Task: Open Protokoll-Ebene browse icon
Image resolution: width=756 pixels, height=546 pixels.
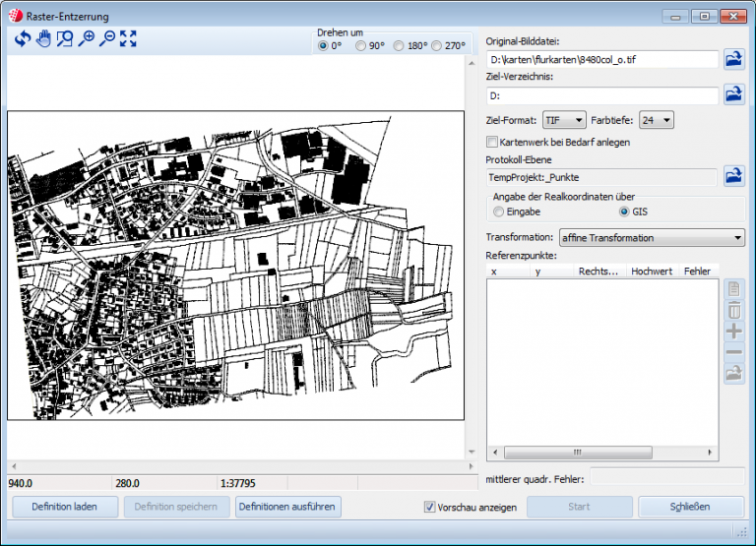Action: pyautogui.click(x=733, y=176)
